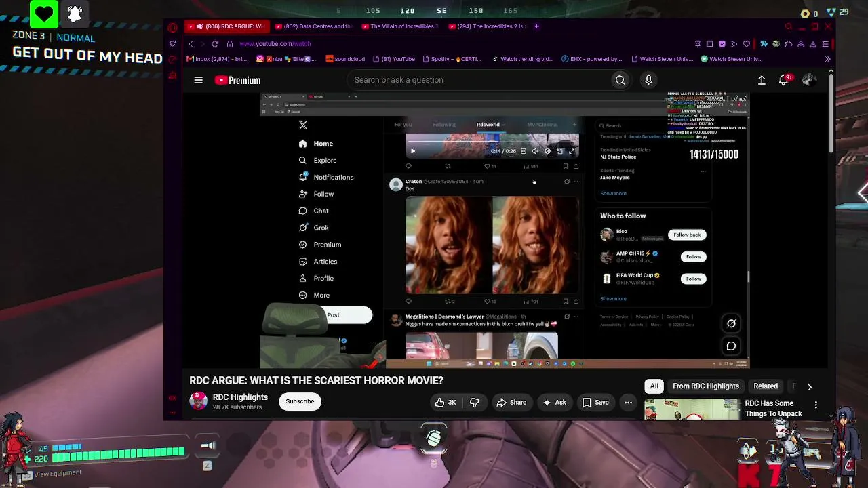
Task: Pause the video by clicking the player
Action: [505, 230]
